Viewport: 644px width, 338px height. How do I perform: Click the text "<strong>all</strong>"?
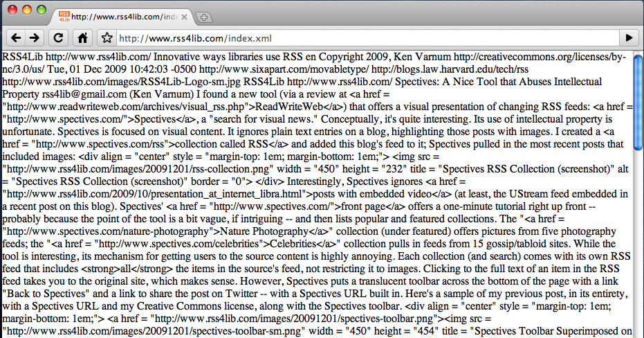click(127, 269)
